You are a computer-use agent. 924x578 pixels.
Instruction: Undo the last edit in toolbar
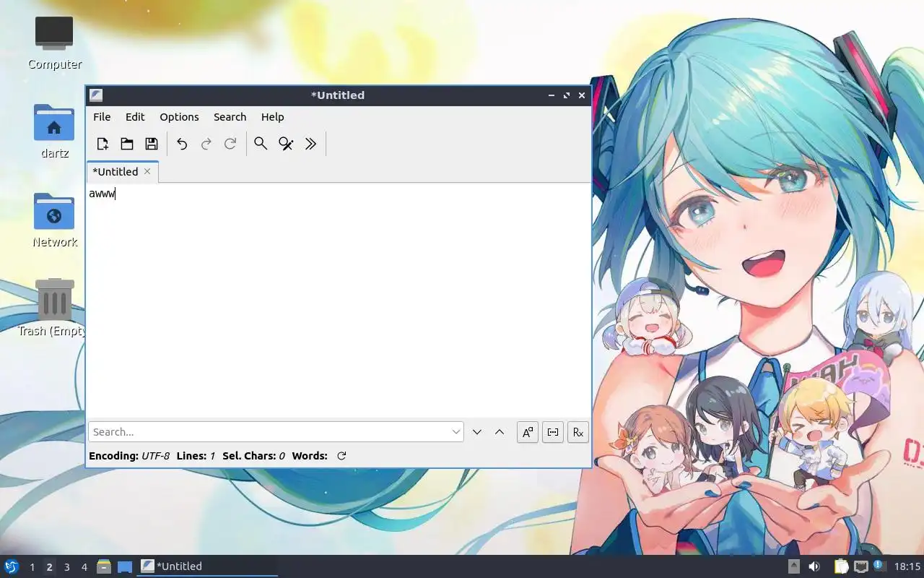(x=182, y=144)
